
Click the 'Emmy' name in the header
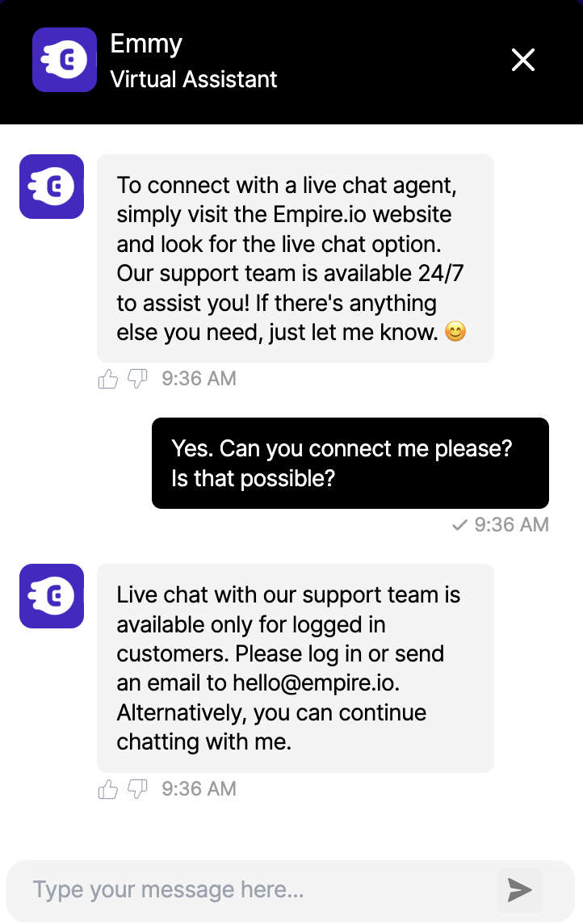click(x=146, y=44)
